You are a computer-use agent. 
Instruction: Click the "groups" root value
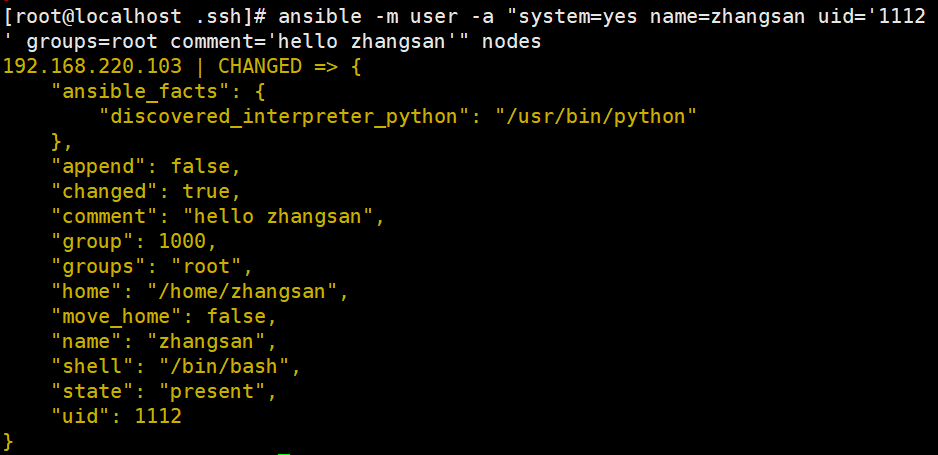tap(206, 266)
